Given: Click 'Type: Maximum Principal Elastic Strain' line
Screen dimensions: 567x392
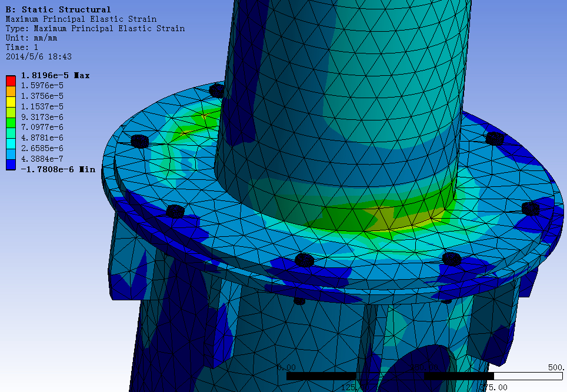Looking at the screenshot, I should [95, 29].
